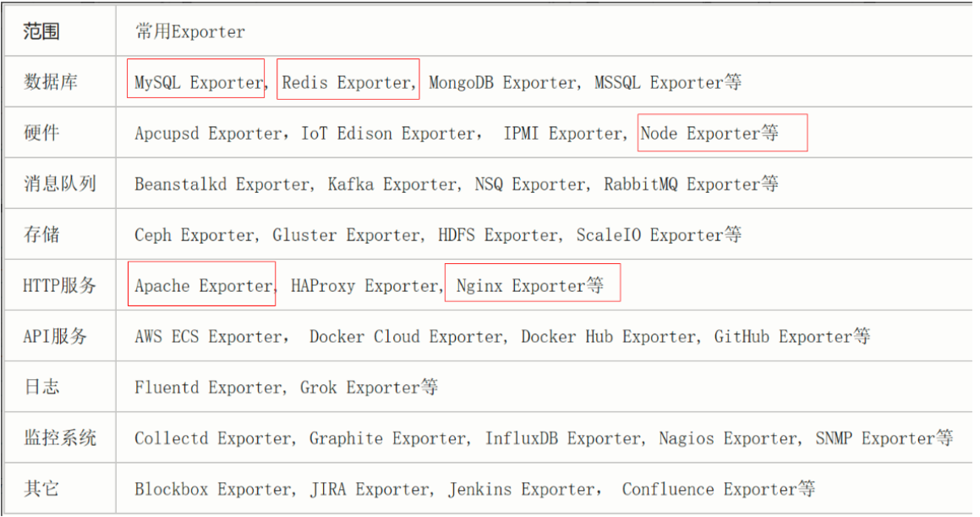Image resolution: width=980 pixels, height=517 pixels.
Task: Select the 监控系统 row label
Action: click(60, 437)
